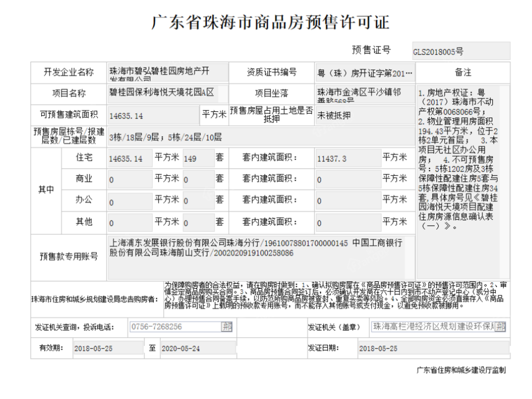The image size is (532, 399).
Task: Click the 商业 row label
Action: (84, 179)
